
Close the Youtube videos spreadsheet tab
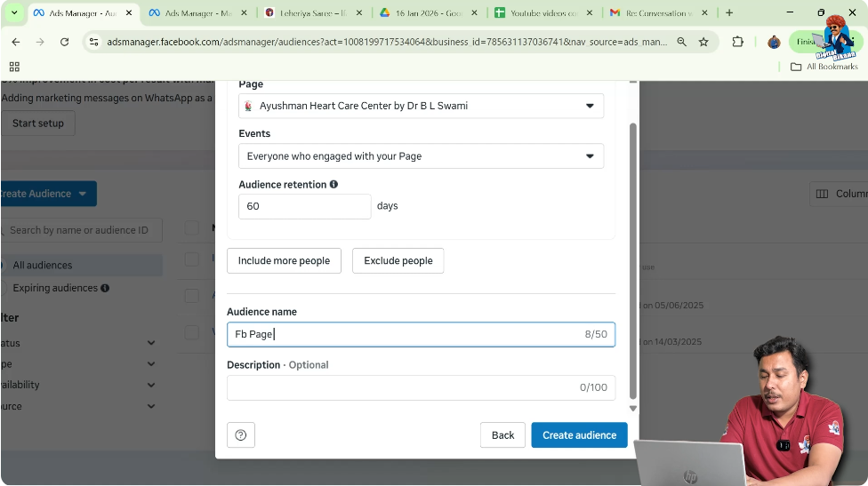coord(589,12)
